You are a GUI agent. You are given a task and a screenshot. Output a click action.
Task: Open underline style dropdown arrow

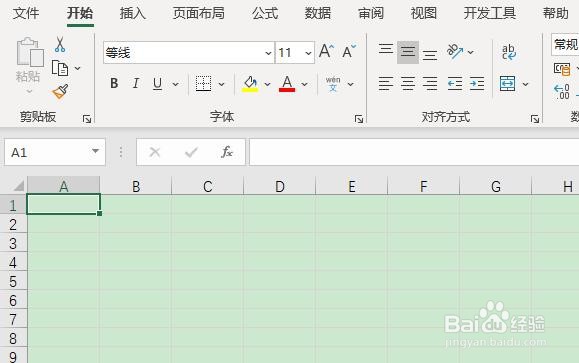[176, 85]
